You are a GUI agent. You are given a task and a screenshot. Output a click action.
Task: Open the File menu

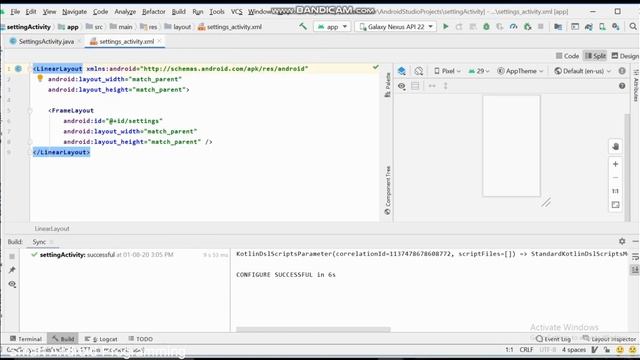point(15,11)
